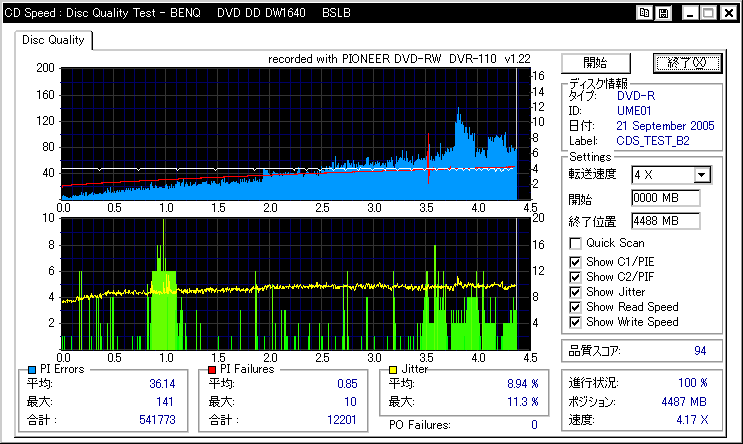Click Jitter maximum value 11.3 %

523,402
